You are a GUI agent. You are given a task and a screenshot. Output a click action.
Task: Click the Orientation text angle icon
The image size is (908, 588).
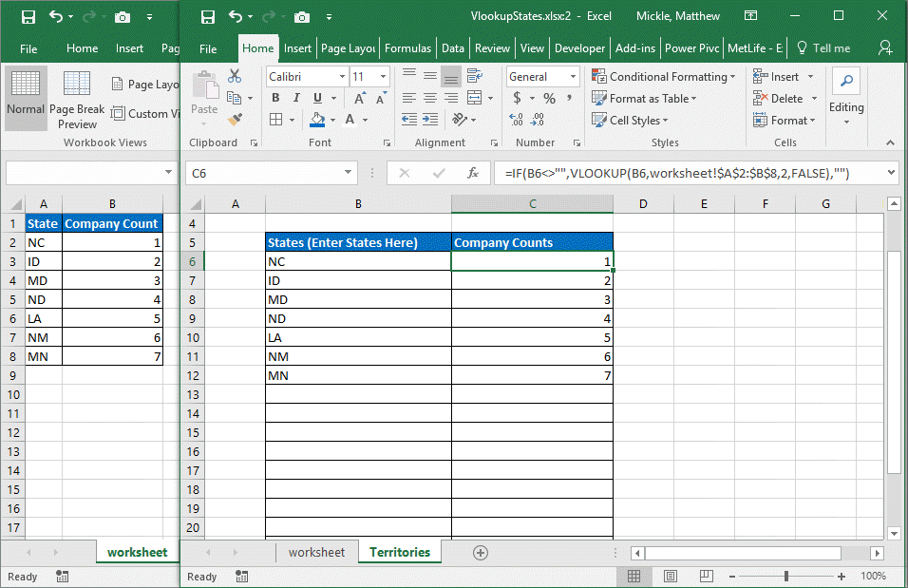click(x=460, y=120)
